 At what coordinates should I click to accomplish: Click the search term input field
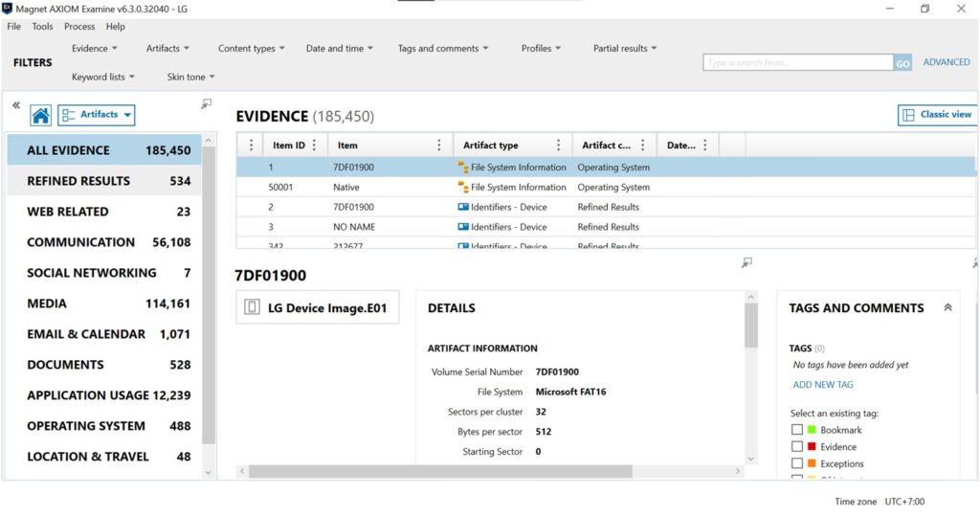798,62
